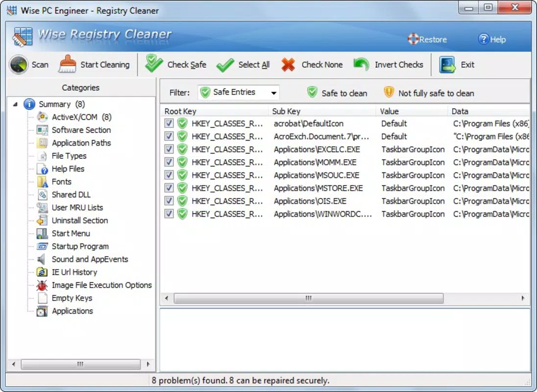Uncheck the Applications\MSOUC.EXE entry checkbox
The image size is (537, 392).
(169, 175)
